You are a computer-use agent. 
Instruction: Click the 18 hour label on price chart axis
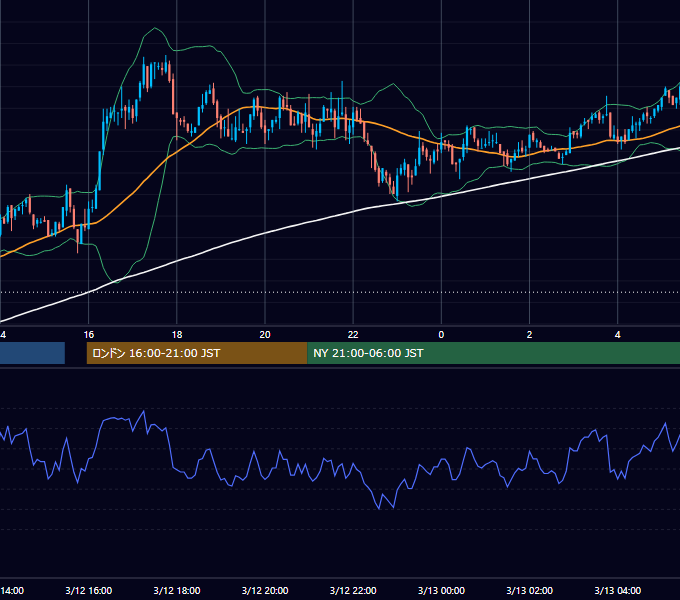177,335
